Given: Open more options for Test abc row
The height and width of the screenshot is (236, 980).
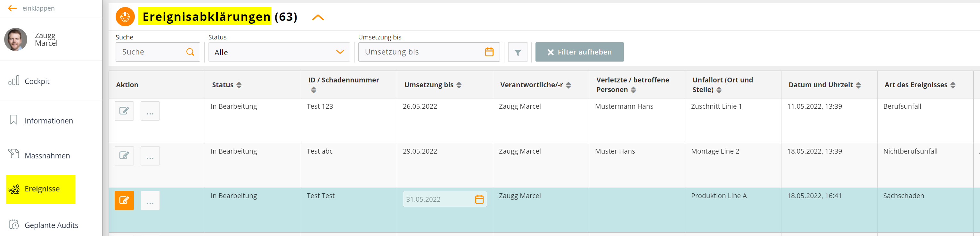Looking at the screenshot, I should point(150,156).
